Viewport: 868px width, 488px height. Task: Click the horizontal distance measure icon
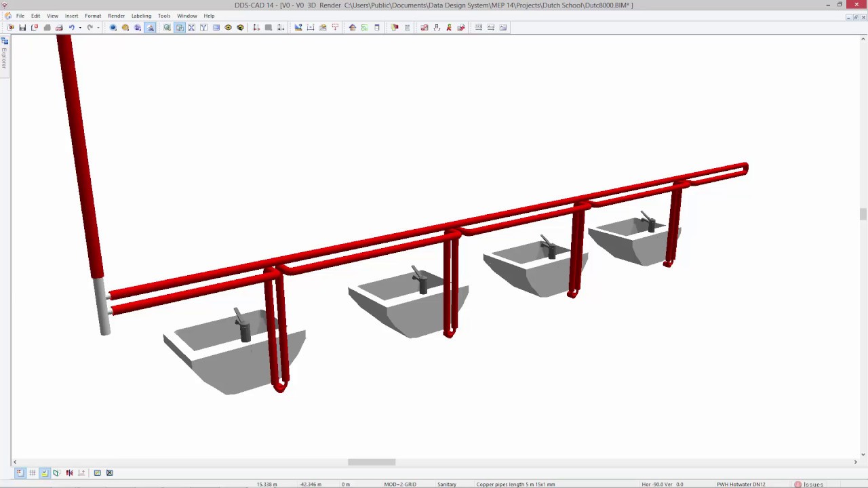[311, 27]
